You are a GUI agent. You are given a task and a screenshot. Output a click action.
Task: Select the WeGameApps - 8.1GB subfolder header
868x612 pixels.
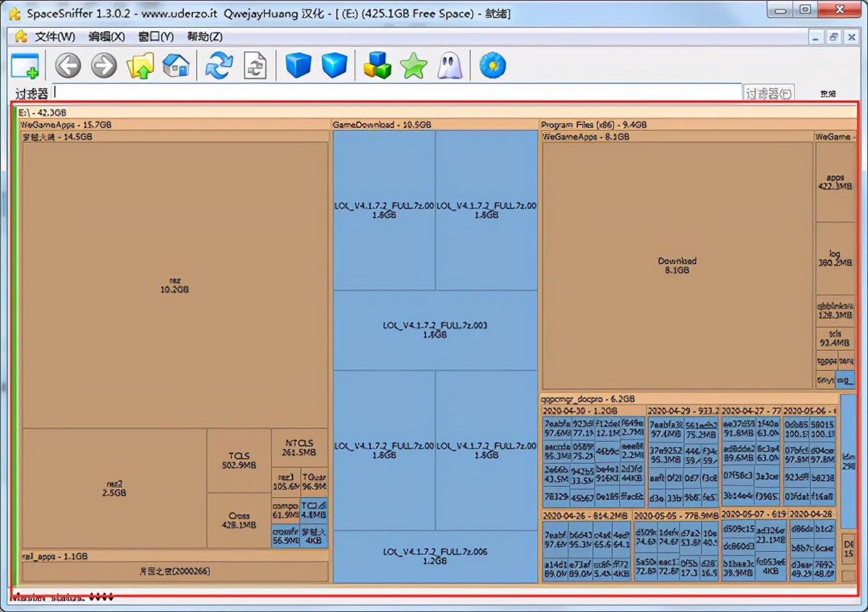(x=677, y=136)
